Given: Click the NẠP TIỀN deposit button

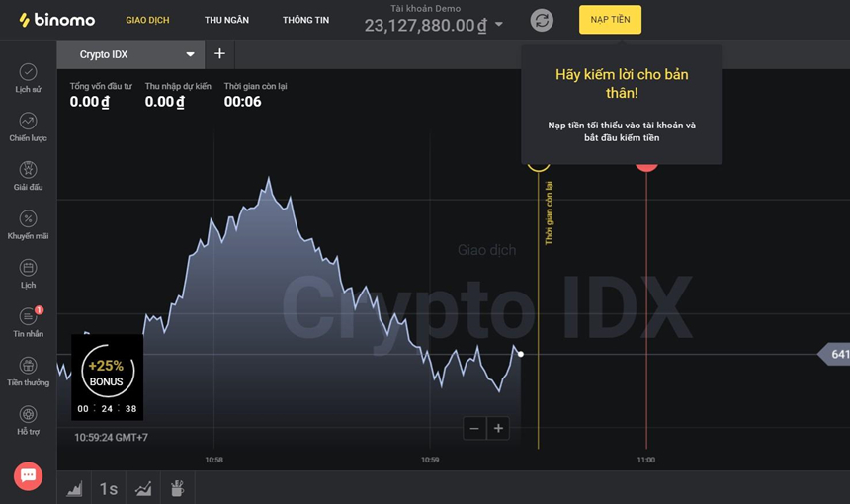Looking at the screenshot, I should (610, 20).
